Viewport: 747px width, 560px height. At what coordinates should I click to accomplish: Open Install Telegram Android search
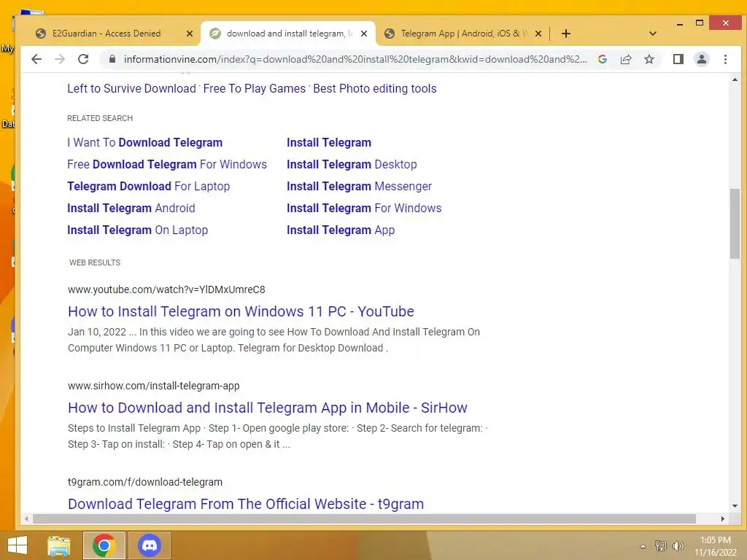pos(131,208)
